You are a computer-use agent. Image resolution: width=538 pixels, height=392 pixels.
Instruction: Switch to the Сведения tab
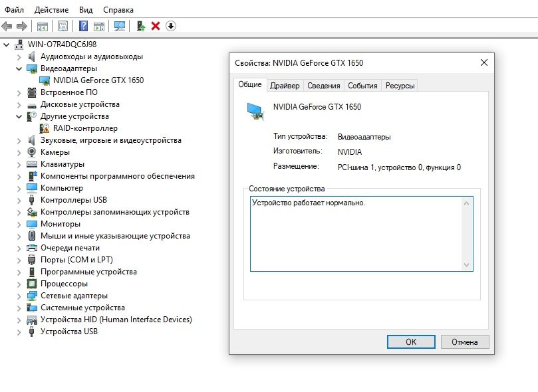coord(324,86)
